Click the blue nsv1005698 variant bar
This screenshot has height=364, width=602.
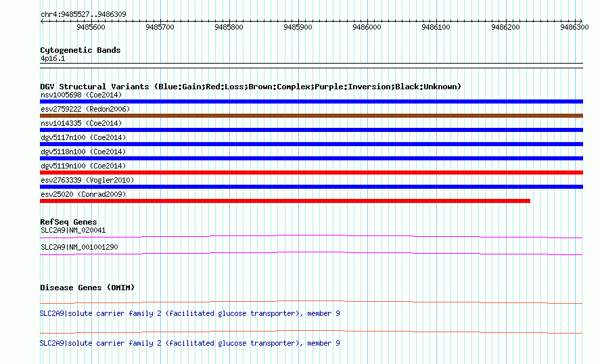pyautogui.click(x=311, y=101)
